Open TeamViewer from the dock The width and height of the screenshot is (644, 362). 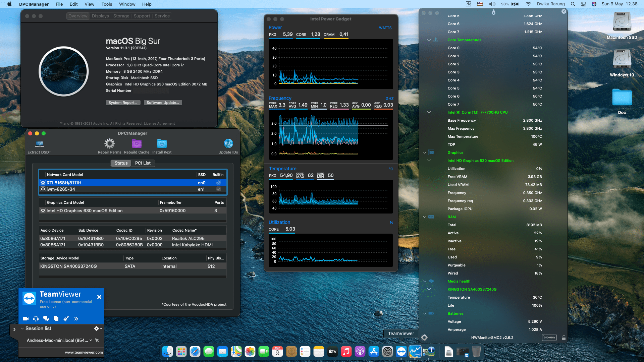[x=401, y=351]
